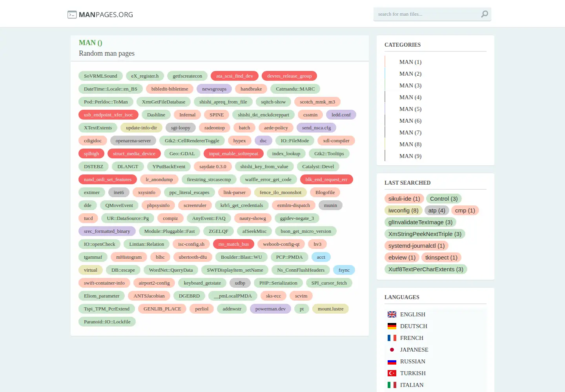565x392 pixels.
Task: Open the sikuli-ide (1) last searched tag
Action: [x=404, y=199]
